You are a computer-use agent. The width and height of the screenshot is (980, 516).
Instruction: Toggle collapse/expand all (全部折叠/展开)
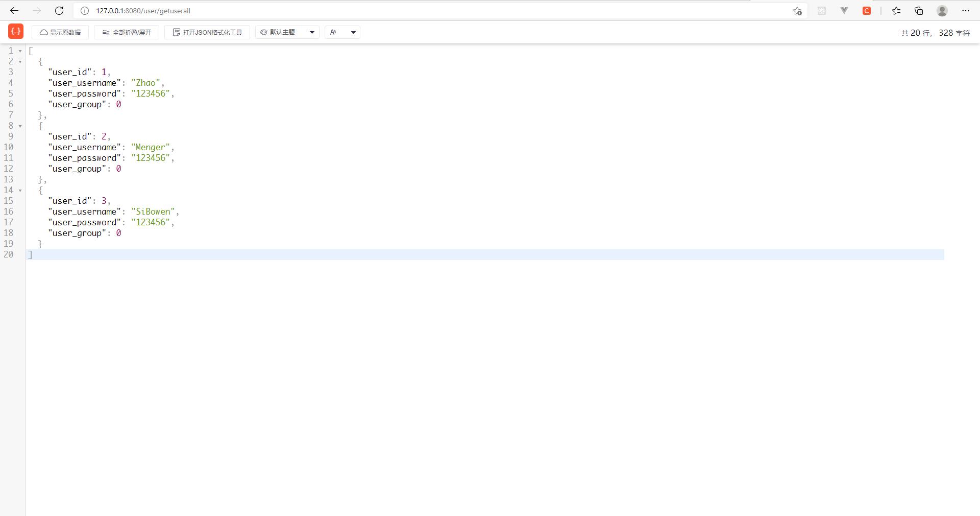[127, 32]
